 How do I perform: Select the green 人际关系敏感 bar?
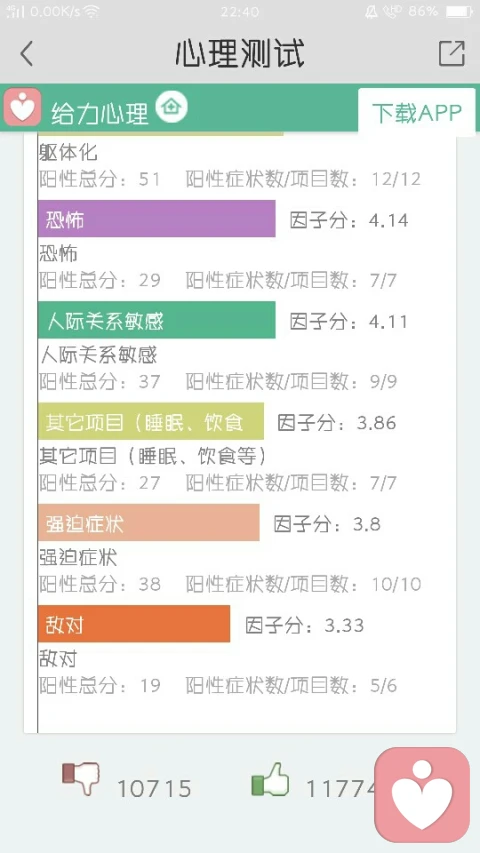point(157,320)
